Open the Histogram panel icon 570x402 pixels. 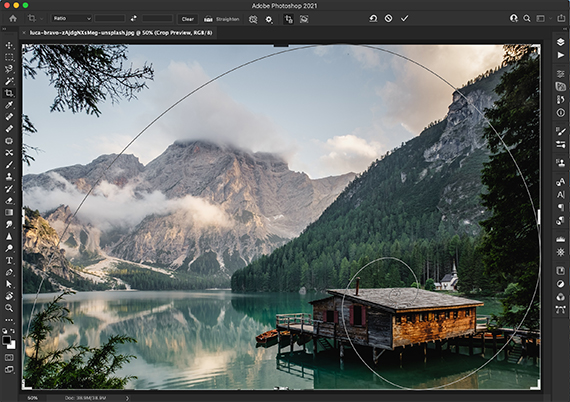click(561, 239)
